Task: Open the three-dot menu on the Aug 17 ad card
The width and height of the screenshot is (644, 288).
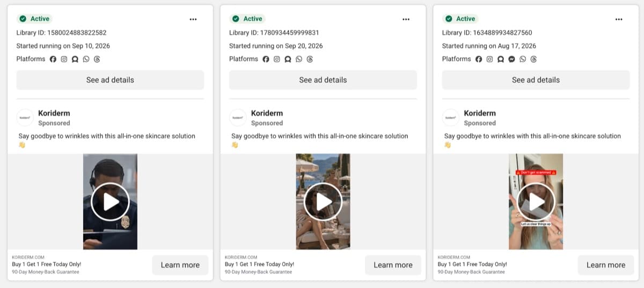Action: pos(619,19)
